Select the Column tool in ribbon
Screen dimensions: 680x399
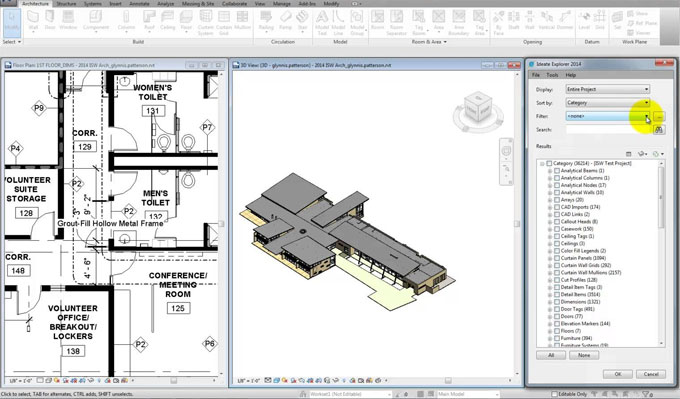(126, 22)
